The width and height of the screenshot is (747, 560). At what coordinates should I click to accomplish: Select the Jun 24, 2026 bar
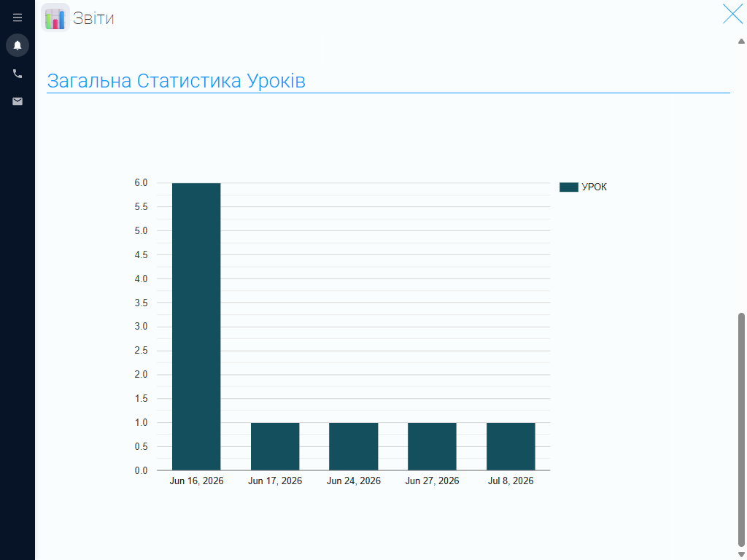point(354,447)
